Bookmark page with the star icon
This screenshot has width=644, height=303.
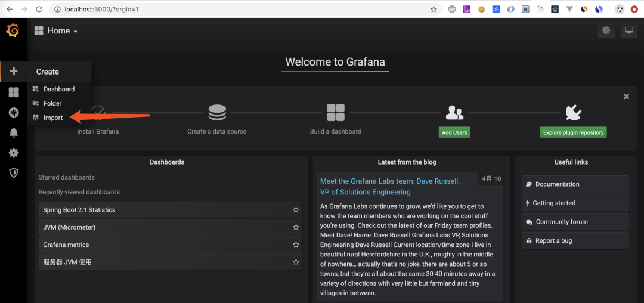[434, 9]
